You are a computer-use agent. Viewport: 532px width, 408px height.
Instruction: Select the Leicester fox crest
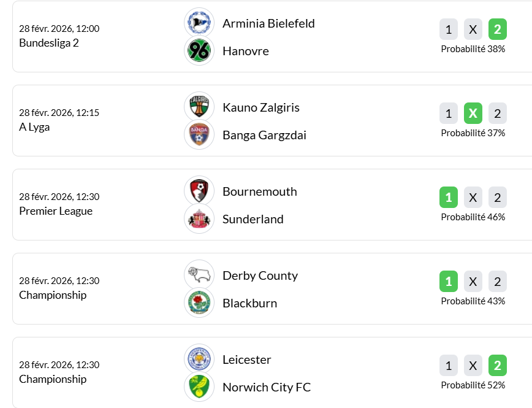pyautogui.click(x=199, y=359)
